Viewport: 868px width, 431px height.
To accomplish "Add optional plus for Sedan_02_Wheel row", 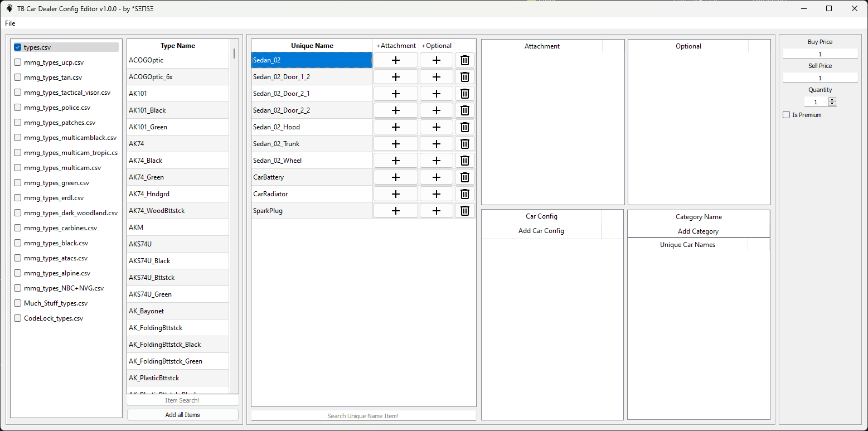I will click(x=437, y=161).
